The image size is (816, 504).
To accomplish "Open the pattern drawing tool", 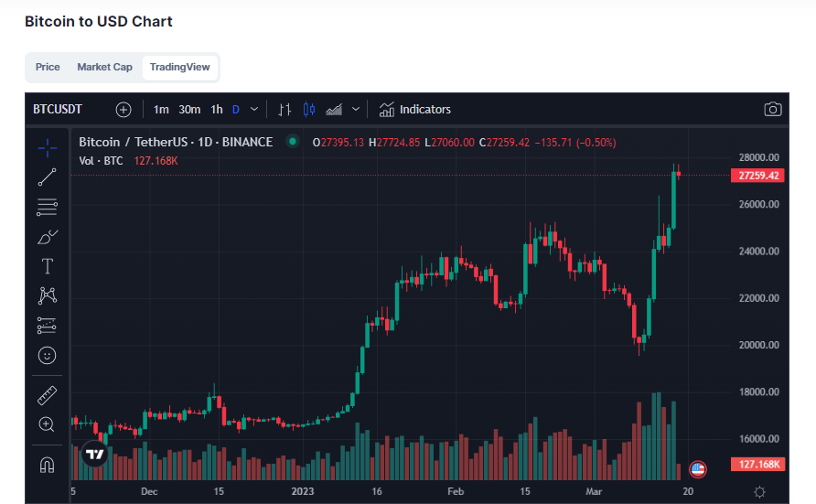I will coord(48,296).
